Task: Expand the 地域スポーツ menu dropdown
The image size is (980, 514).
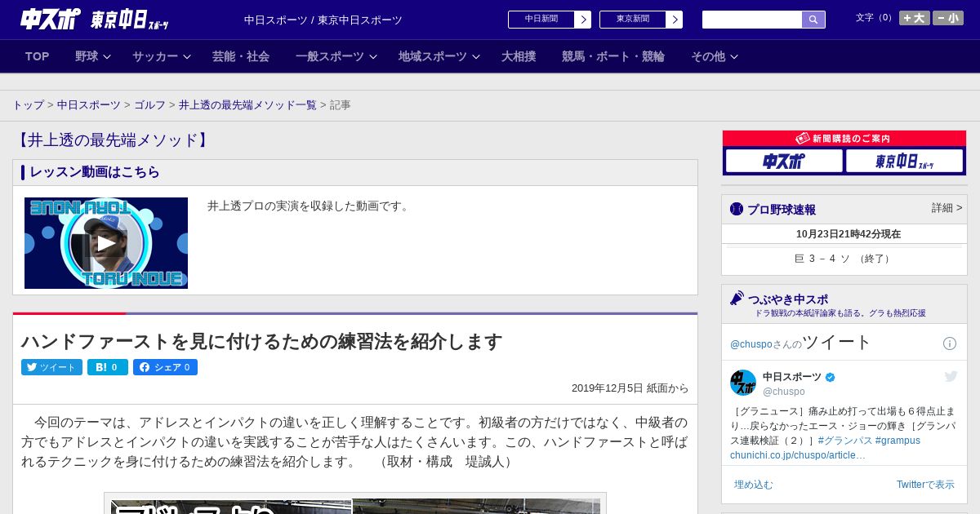Action: [x=439, y=56]
